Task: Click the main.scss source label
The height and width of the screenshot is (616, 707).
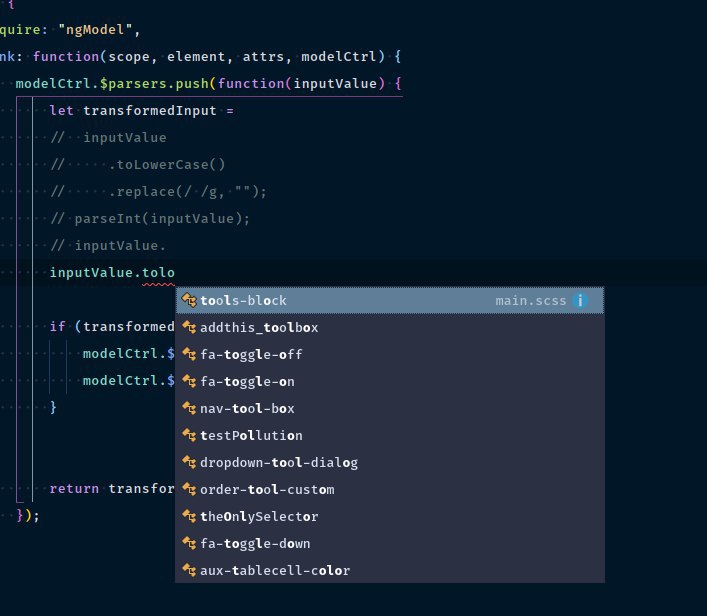Action: click(x=531, y=300)
